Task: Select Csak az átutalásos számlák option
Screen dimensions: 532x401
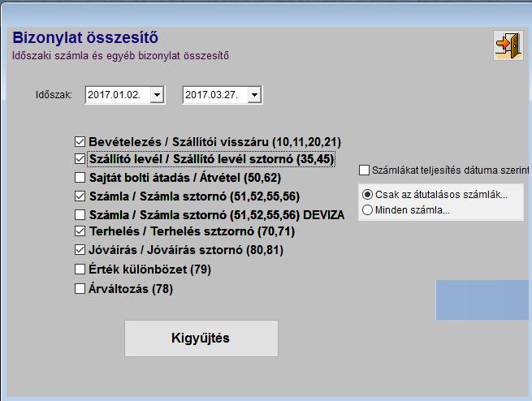Action: coord(367,195)
